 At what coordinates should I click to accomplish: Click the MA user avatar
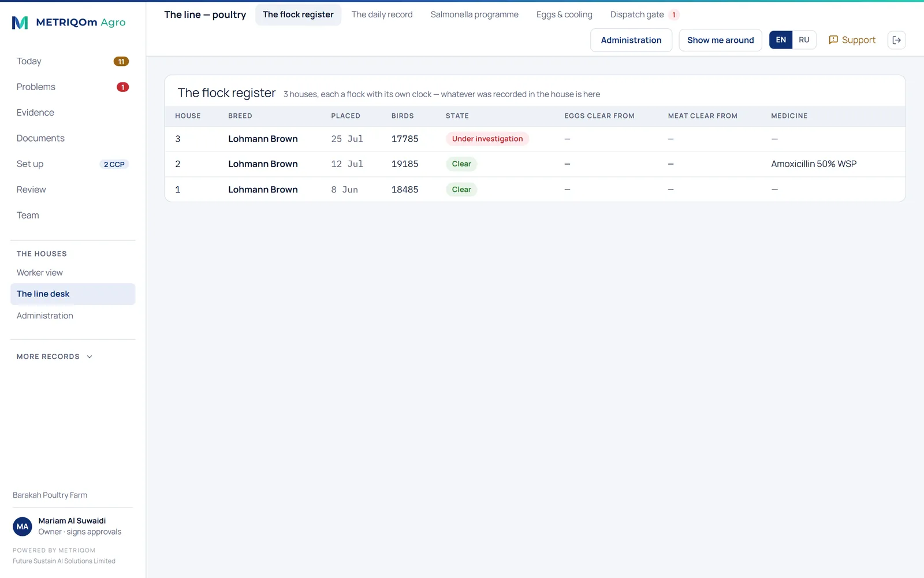pos(23,527)
